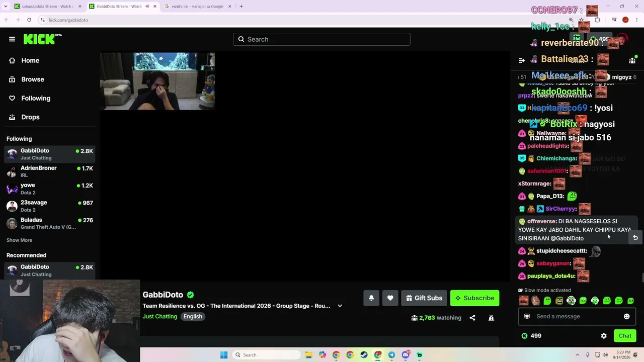Click the Kick search field
This screenshot has height=362, width=644.
tap(321, 39)
